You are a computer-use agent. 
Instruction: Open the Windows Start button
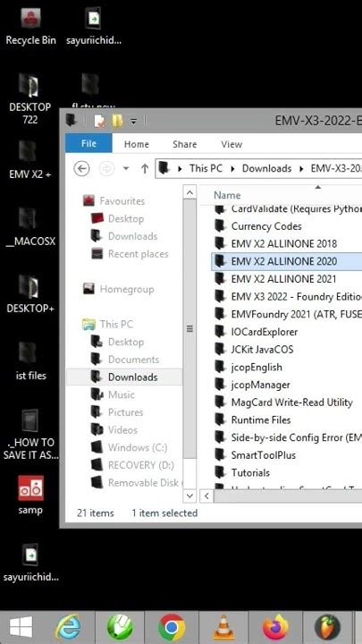tap(21, 628)
